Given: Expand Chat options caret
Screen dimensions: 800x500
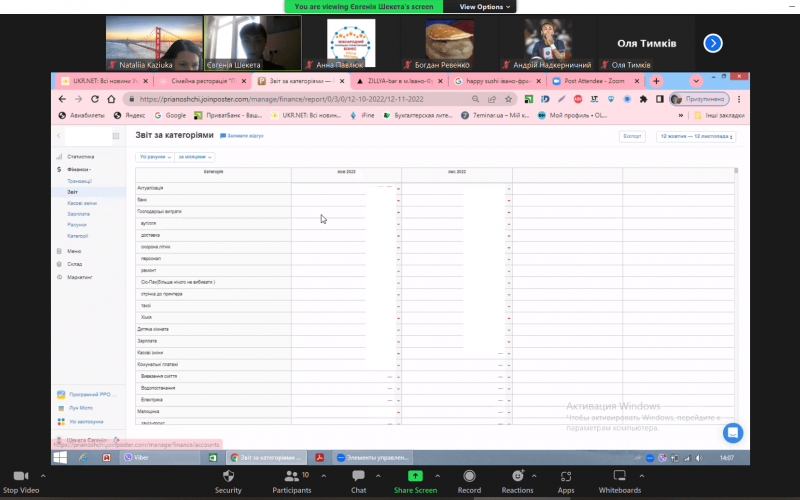Looking at the screenshot, I should point(378,476).
